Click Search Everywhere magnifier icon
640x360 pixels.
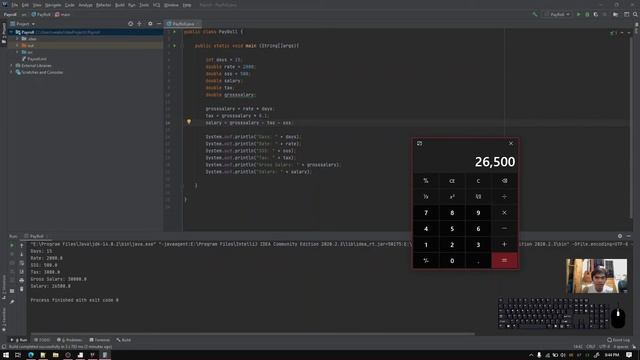(x=636, y=15)
